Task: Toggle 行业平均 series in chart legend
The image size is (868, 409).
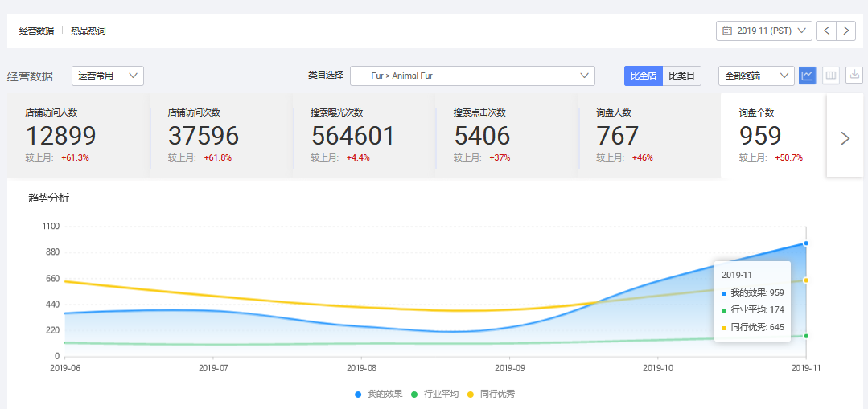Action: point(434,394)
